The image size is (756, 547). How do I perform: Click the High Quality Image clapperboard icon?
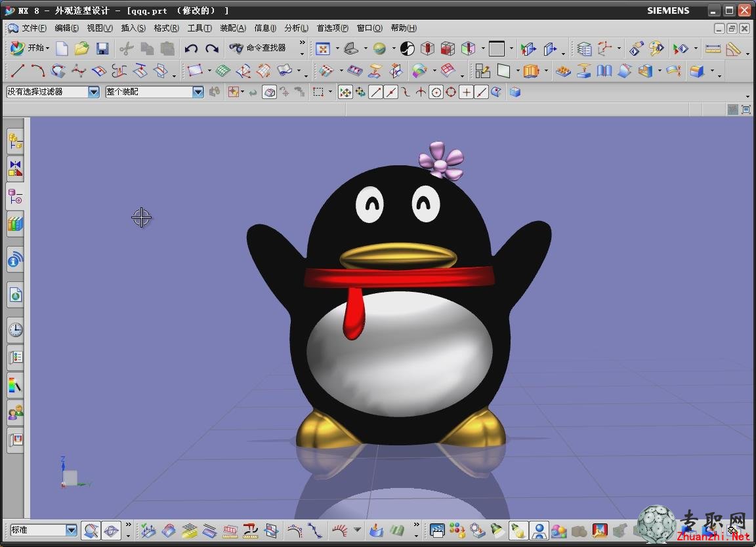(x=437, y=531)
